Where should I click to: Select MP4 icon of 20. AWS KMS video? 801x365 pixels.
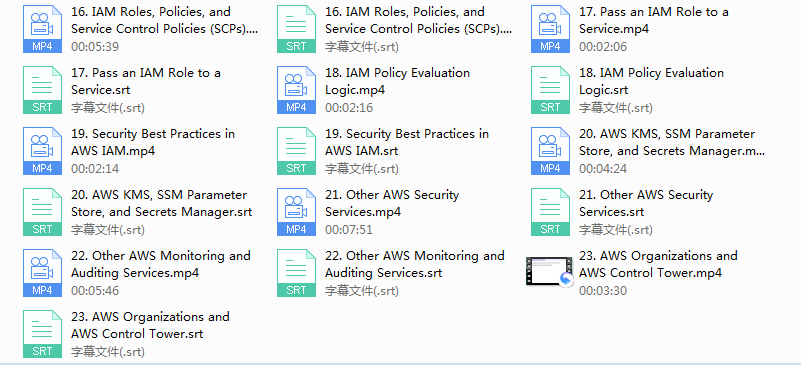click(550, 151)
